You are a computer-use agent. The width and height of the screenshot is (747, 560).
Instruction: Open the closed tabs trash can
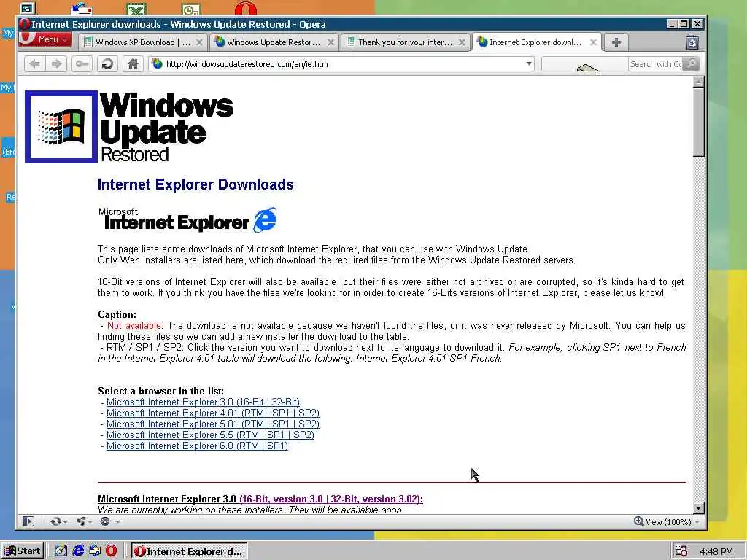point(692,42)
